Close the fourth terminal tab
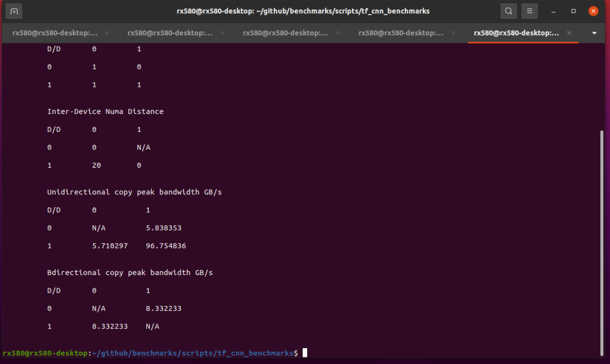Viewport: 610px width, 364px height. (453, 33)
